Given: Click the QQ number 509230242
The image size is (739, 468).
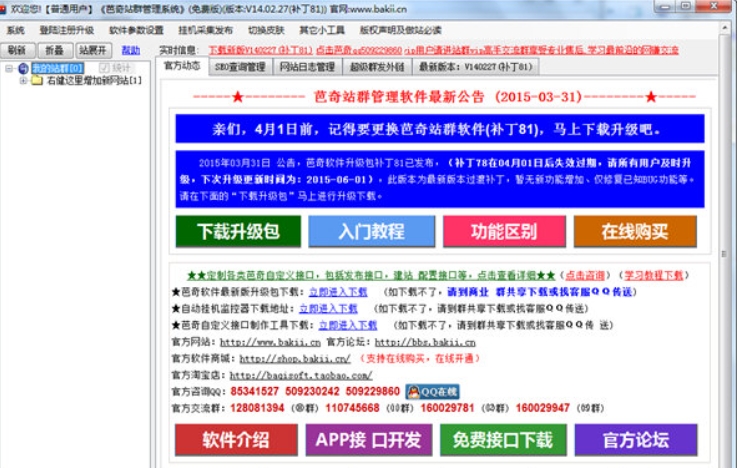Looking at the screenshot, I should click(312, 392).
